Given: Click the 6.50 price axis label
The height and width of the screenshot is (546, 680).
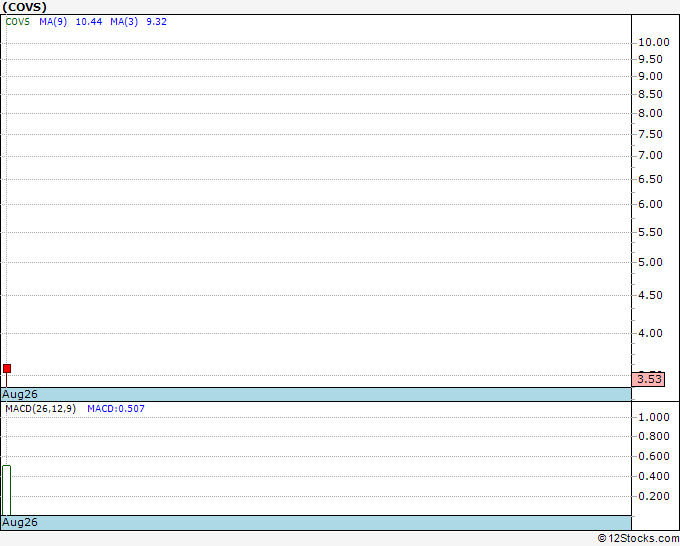Looking at the screenshot, I should click(x=650, y=179).
